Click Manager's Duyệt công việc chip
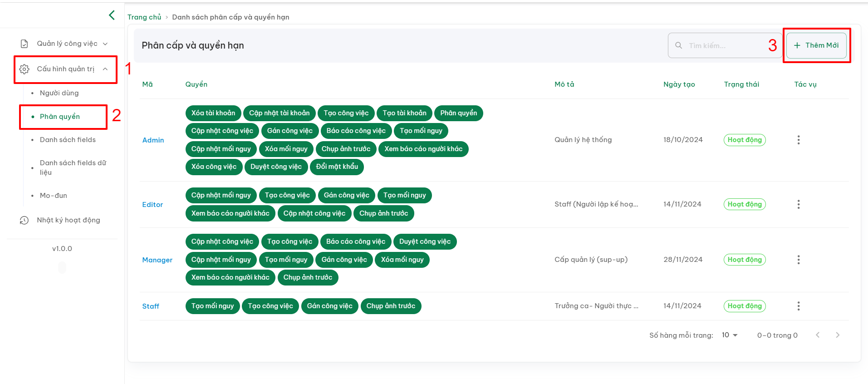The image size is (868, 384). [425, 241]
